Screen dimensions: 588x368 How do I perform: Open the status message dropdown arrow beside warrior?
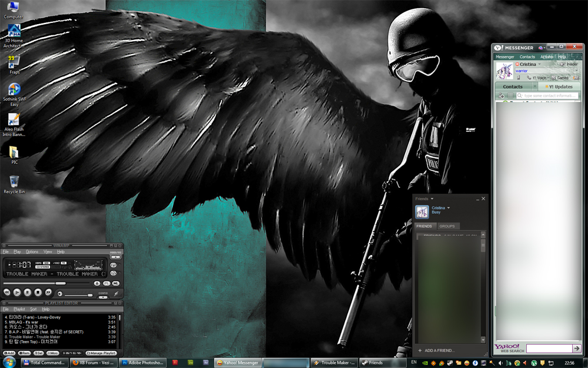576,70
